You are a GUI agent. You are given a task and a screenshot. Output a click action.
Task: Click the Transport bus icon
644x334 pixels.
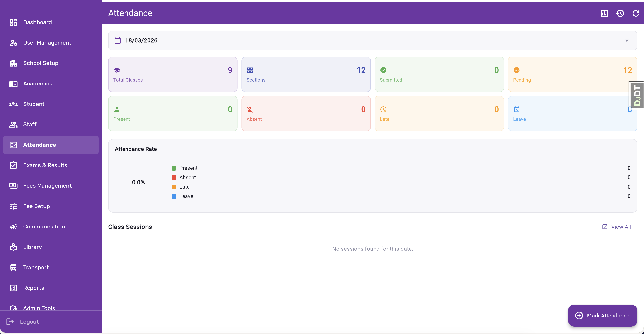(13, 267)
